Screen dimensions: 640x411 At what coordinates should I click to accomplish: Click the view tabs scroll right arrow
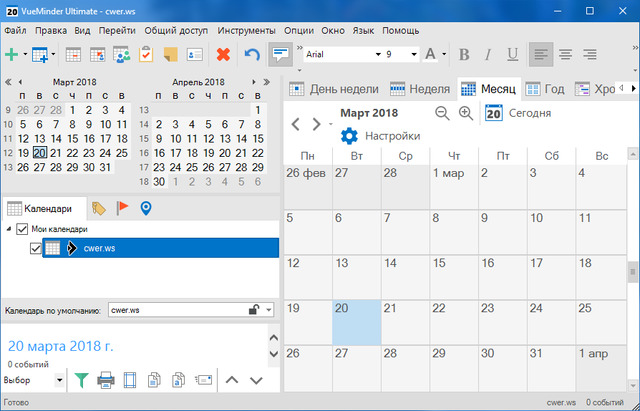click(x=633, y=88)
